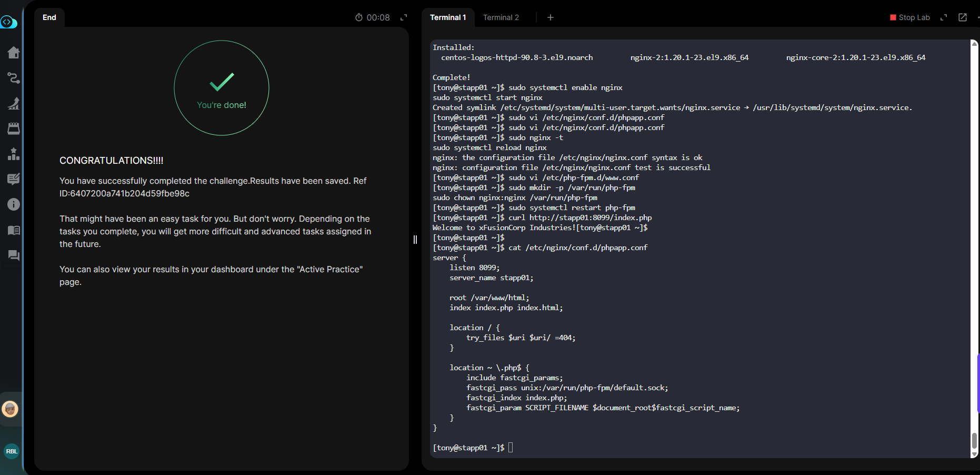
Task: Click the red Stop Lab square icon
Action: click(893, 17)
